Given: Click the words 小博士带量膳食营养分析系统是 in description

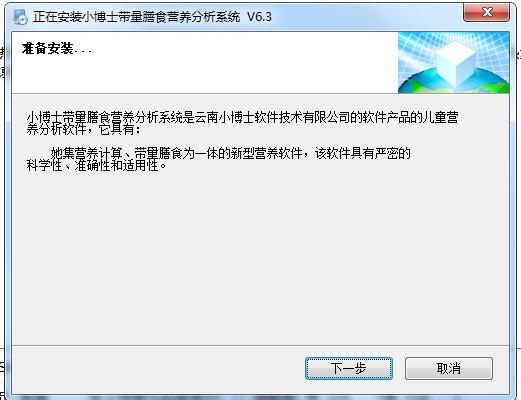Looking at the screenshot, I should pyautogui.click(x=110, y=117).
